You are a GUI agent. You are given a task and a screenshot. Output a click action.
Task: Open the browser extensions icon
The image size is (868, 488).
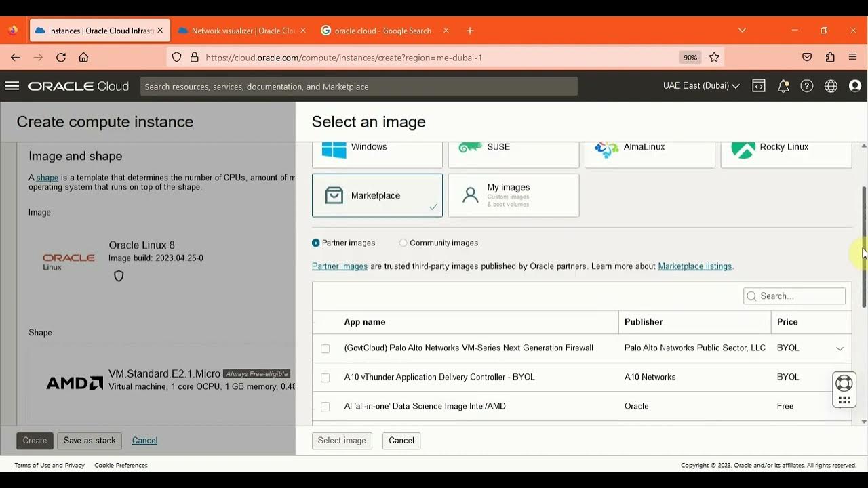[830, 58]
